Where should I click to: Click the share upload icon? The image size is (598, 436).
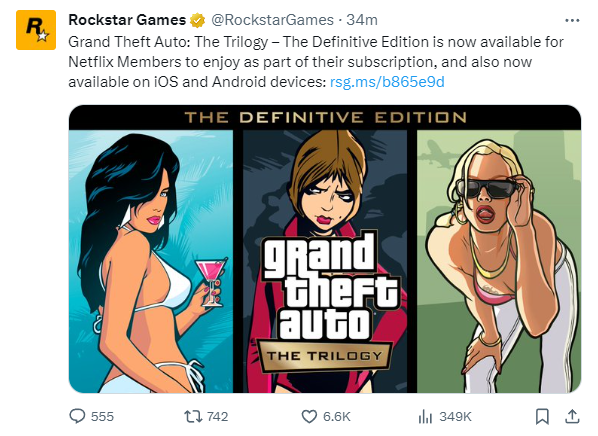(x=572, y=416)
